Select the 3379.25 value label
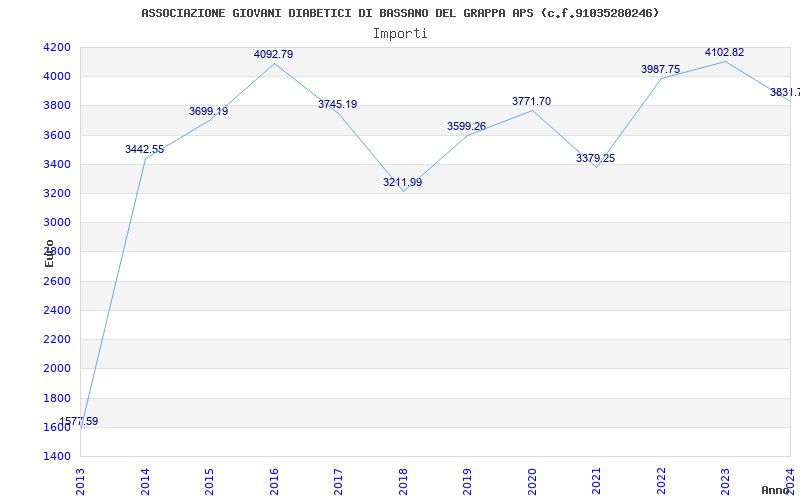This screenshot has height=500, width=800. coord(595,158)
